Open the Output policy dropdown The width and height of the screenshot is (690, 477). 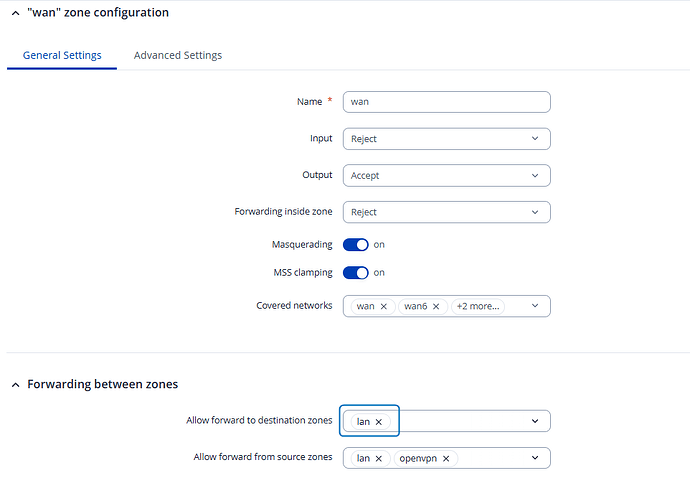[x=446, y=175]
